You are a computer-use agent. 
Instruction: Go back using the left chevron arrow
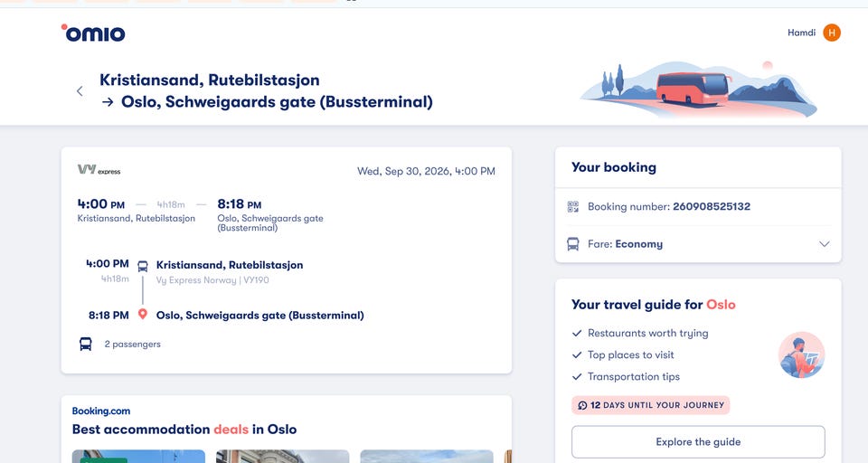tap(80, 91)
